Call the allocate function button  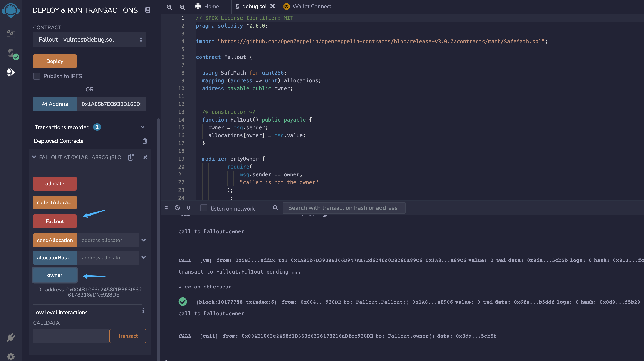(x=55, y=184)
